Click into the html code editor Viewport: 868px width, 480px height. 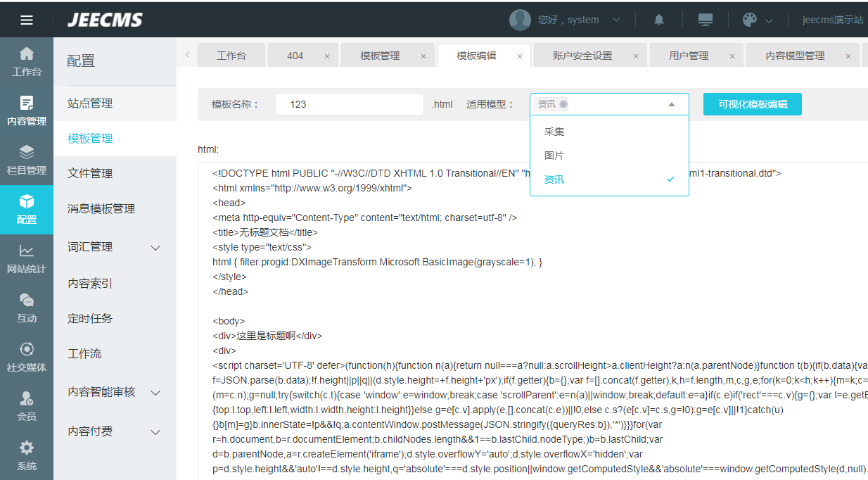coord(533,321)
